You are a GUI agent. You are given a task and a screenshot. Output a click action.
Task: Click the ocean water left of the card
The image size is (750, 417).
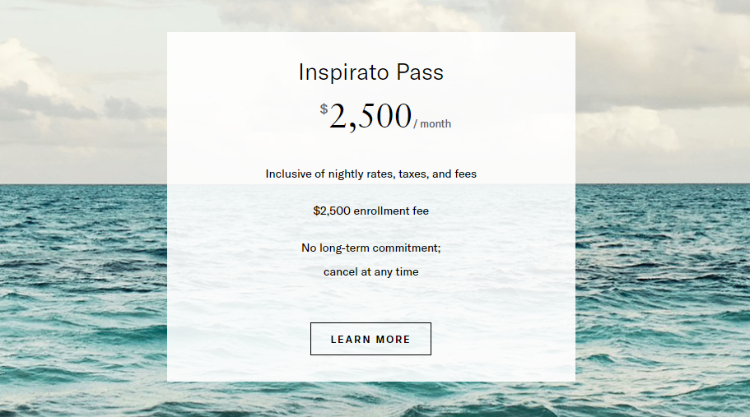pos(80,290)
